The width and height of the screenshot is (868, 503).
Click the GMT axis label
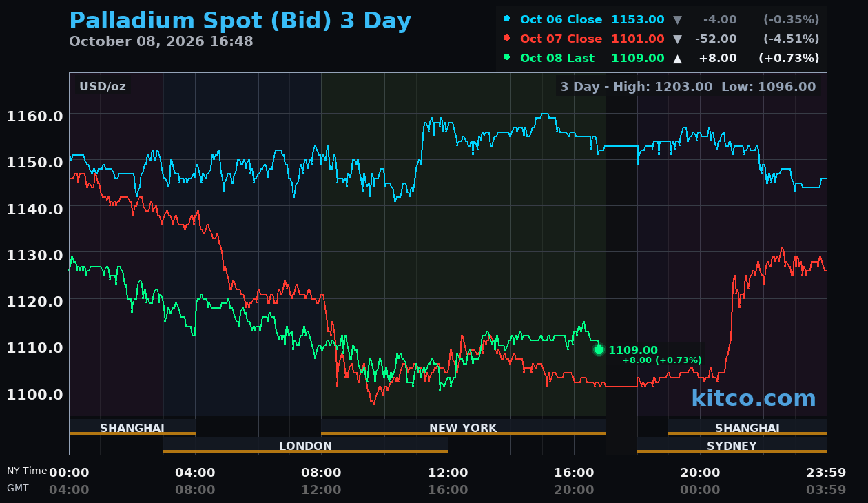(18, 488)
